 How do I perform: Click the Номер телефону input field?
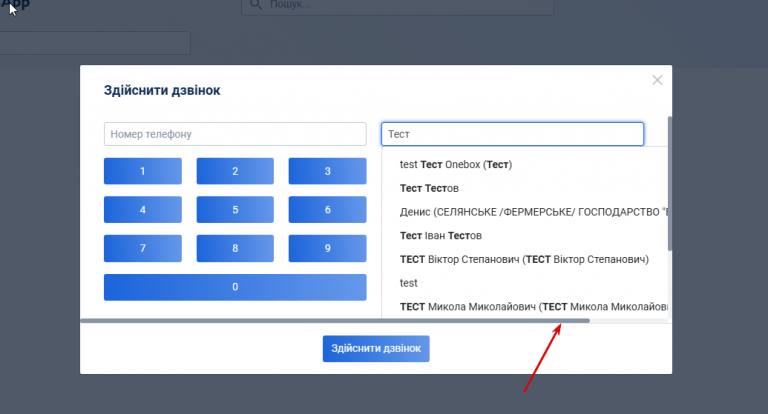coord(235,134)
